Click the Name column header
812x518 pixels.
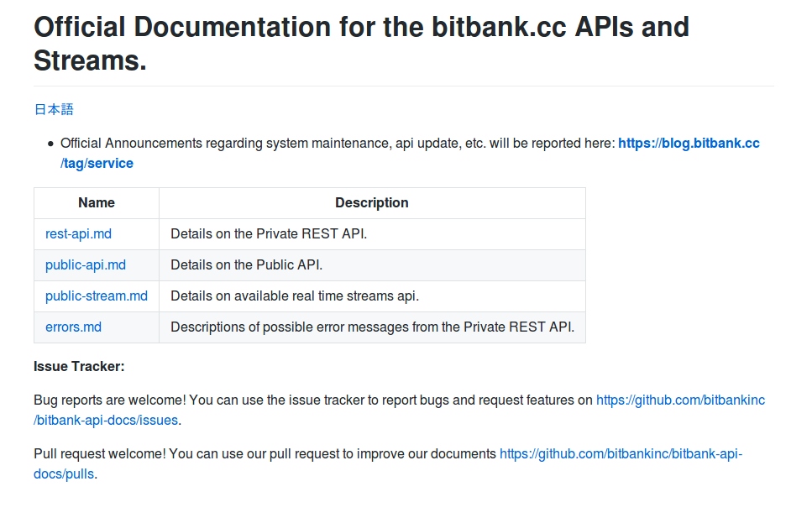tap(97, 203)
